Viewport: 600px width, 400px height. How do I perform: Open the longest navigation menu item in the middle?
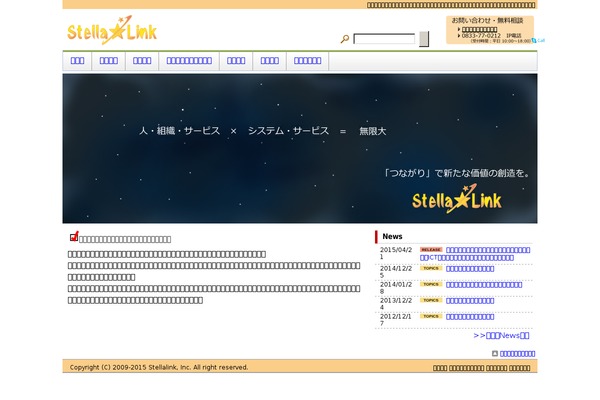(189, 60)
